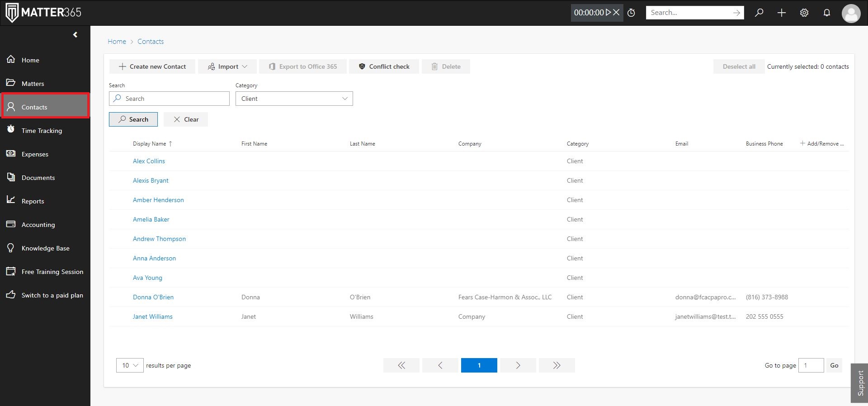Click the Home breadcrumb link
868x406 pixels.
[117, 42]
